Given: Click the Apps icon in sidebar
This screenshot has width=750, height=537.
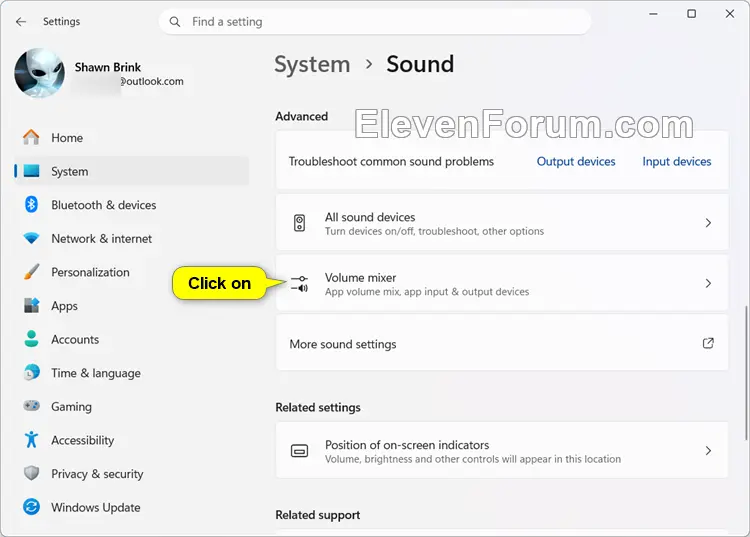Looking at the screenshot, I should pyautogui.click(x=32, y=305).
